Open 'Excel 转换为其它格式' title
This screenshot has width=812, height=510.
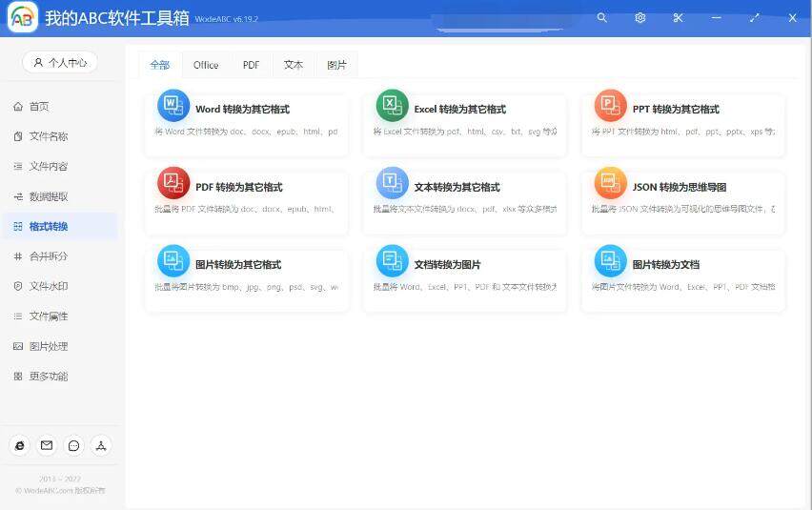tap(460, 110)
